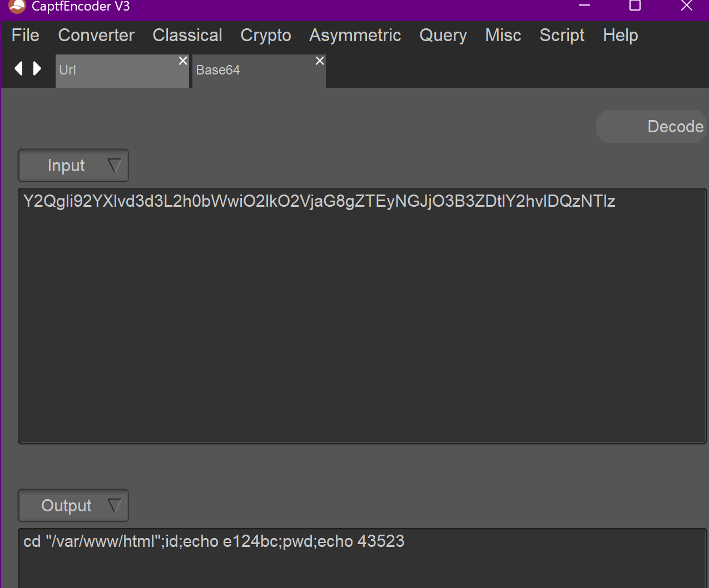Close the Base64 tab
The image size is (709, 588).
point(320,61)
